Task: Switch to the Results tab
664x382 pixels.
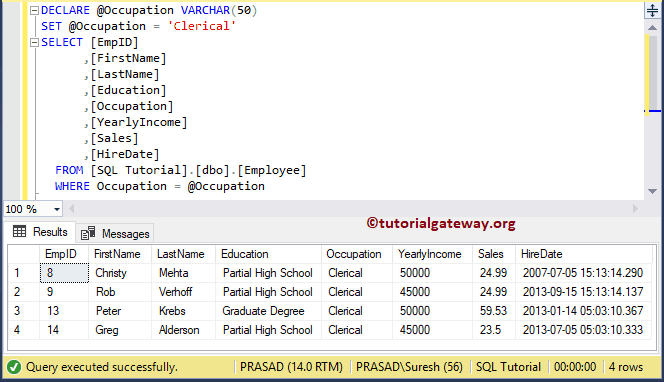Action: click(x=40, y=232)
